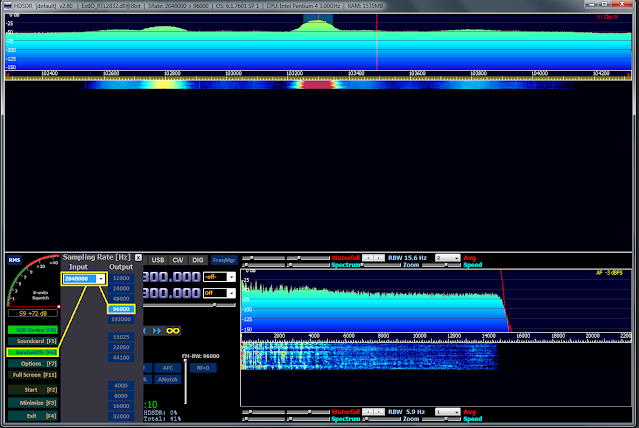Adjust the FM-BW vertical slider
This screenshot has height=428, width=639.
(x=185, y=381)
